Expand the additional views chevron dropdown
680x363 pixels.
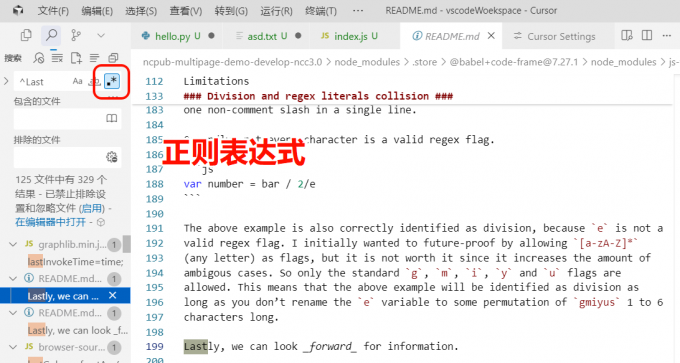pyautogui.click(x=101, y=36)
